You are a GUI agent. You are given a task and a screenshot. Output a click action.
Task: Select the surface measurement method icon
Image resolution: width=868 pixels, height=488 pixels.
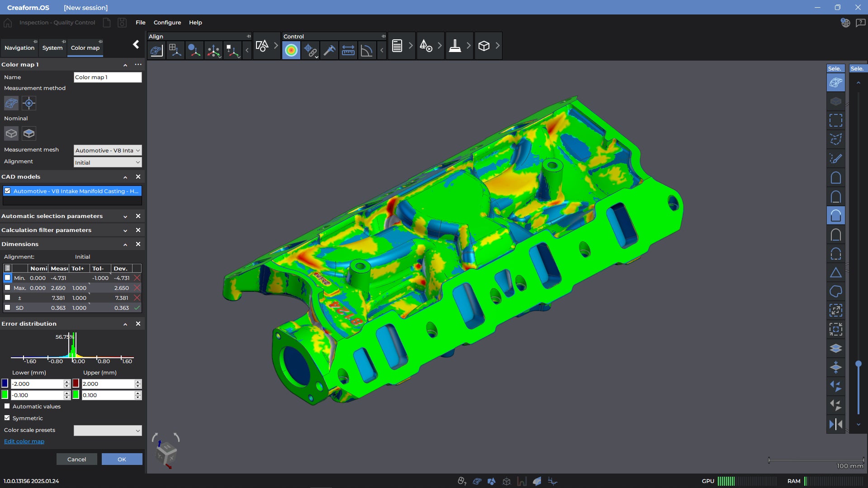(11, 103)
